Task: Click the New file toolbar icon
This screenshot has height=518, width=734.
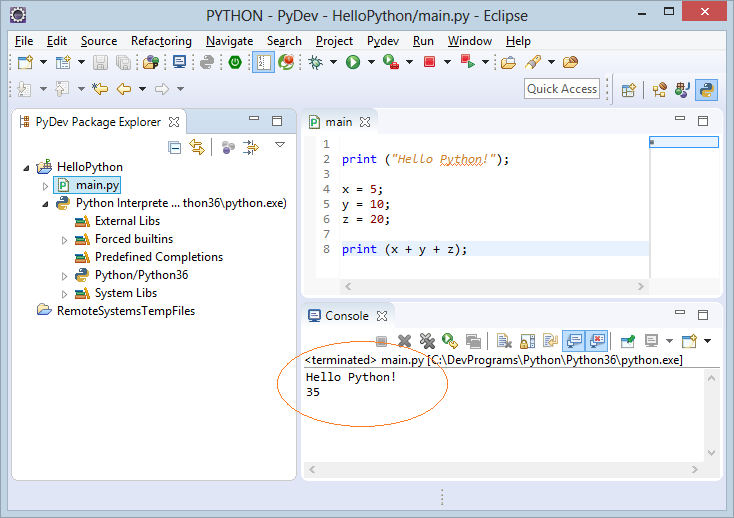Action: [25, 62]
